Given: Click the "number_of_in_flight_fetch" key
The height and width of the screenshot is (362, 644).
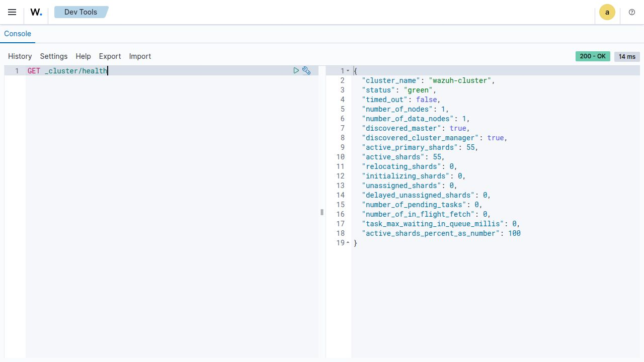Looking at the screenshot, I should (419, 214).
